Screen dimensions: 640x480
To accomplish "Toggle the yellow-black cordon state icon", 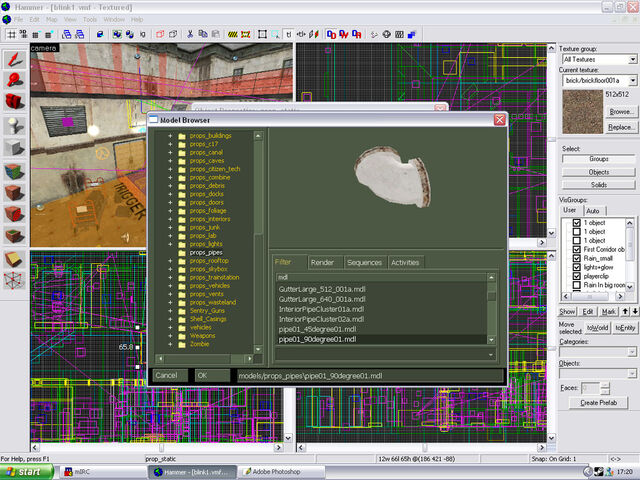I will click(233, 34).
